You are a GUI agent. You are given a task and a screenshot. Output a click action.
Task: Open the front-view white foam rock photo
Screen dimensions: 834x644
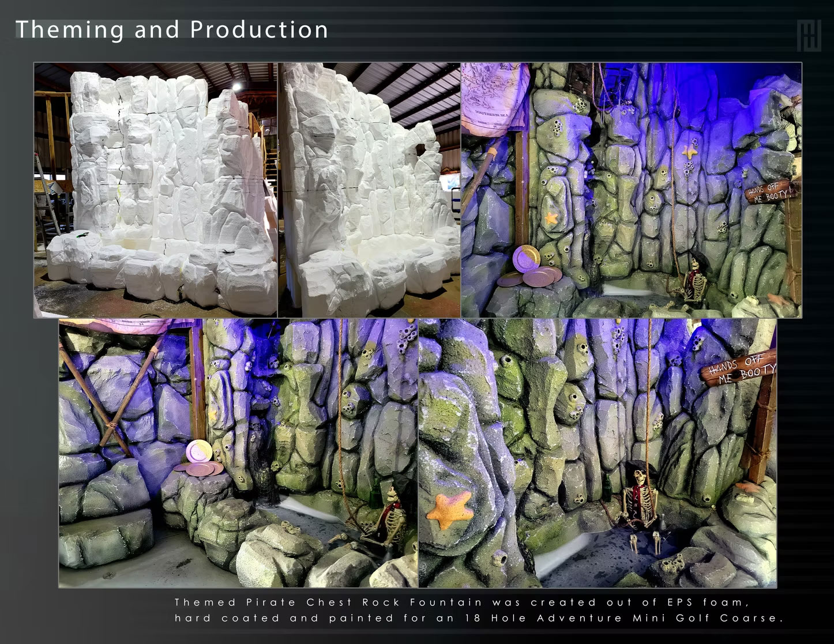click(156, 190)
